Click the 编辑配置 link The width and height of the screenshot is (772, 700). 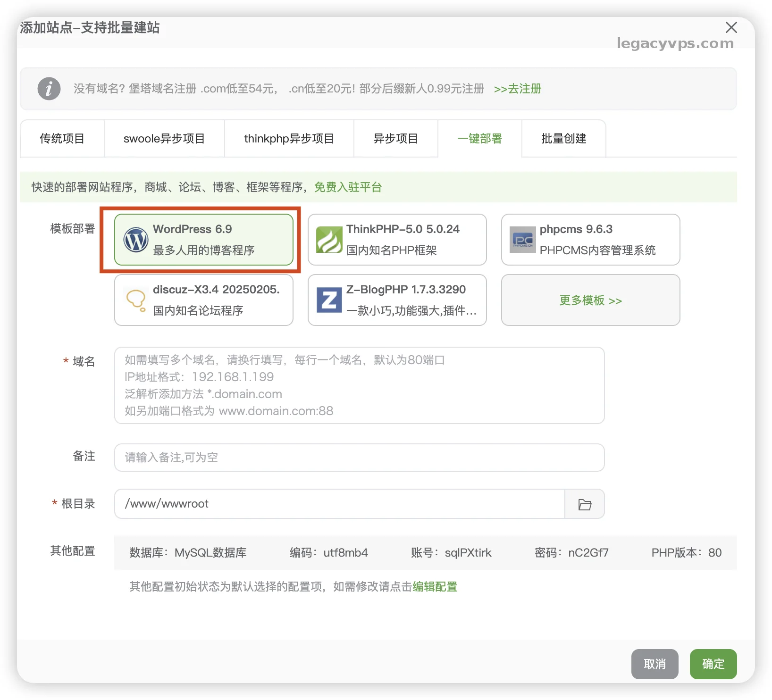[x=435, y=587]
